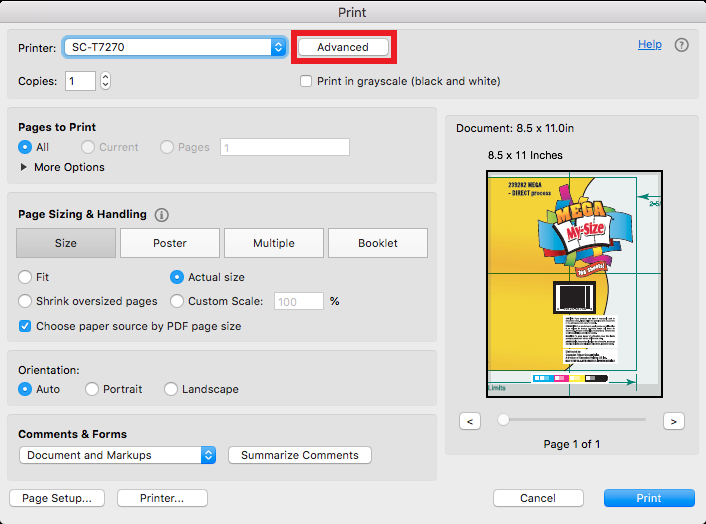
Task: Open Document and Markups dropdown
Action: pyautogui.click(x=117, y=455)
